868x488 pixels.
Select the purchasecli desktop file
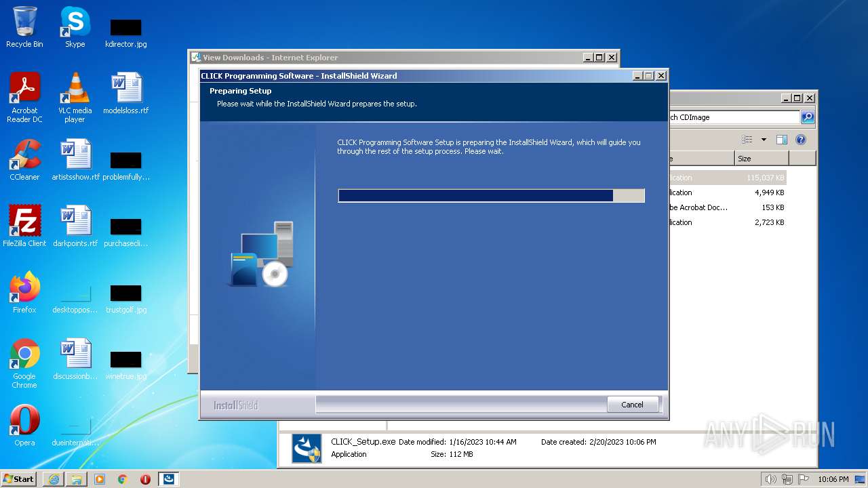click(x=125, y=232)
